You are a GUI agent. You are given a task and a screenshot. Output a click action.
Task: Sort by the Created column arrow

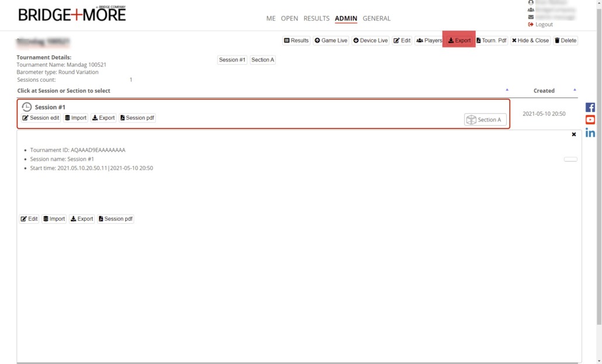click(575, 90)
